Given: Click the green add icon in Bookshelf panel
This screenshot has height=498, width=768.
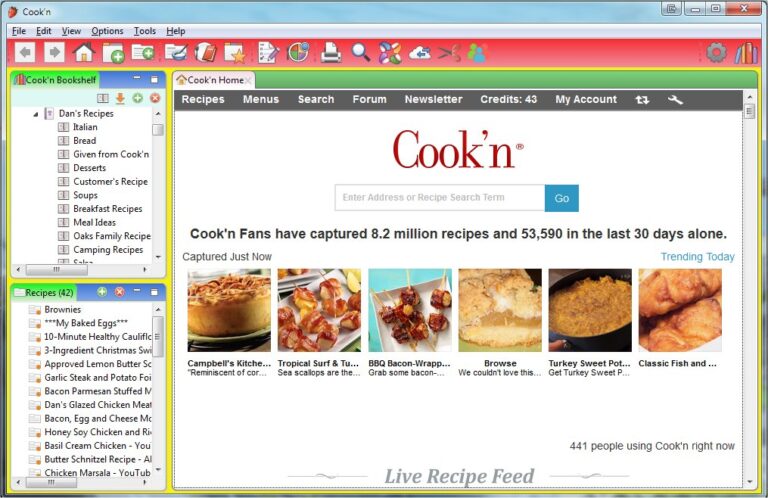Looking at the screenshot, I should pyautogui.click(x=138, y=98).
